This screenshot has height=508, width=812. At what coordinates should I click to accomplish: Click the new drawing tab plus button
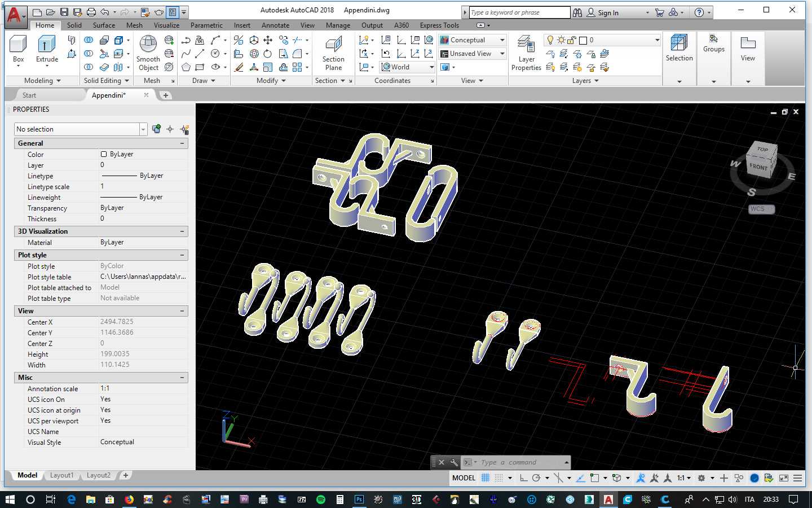click(x=166, y=95)
